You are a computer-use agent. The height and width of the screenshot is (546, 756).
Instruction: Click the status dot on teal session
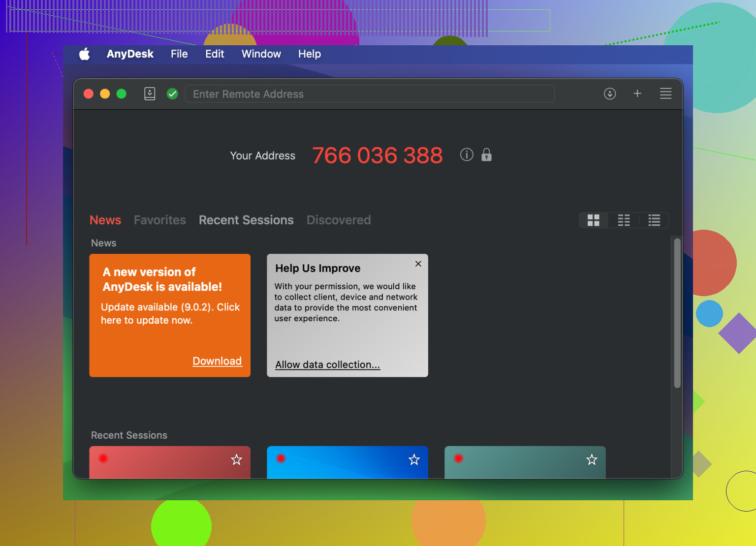459,458
